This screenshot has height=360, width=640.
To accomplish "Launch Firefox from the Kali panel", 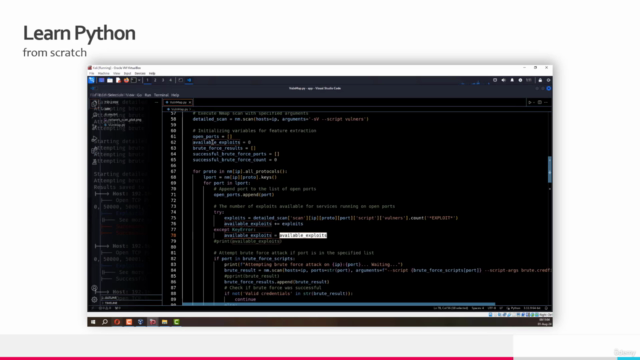I will click(126, 80).
